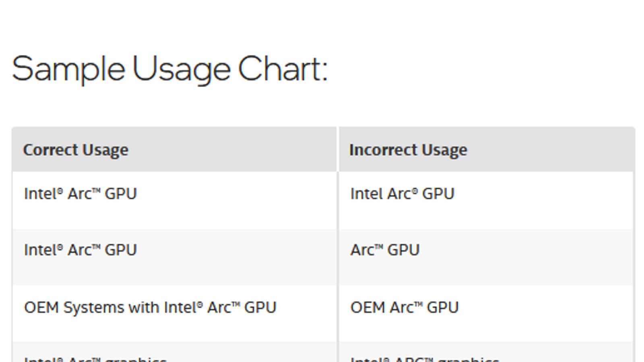Select the second-row incorrect entry "Arc™ GPU"
644x362 pixels.
pyautogui.click(x=385, y=250)
